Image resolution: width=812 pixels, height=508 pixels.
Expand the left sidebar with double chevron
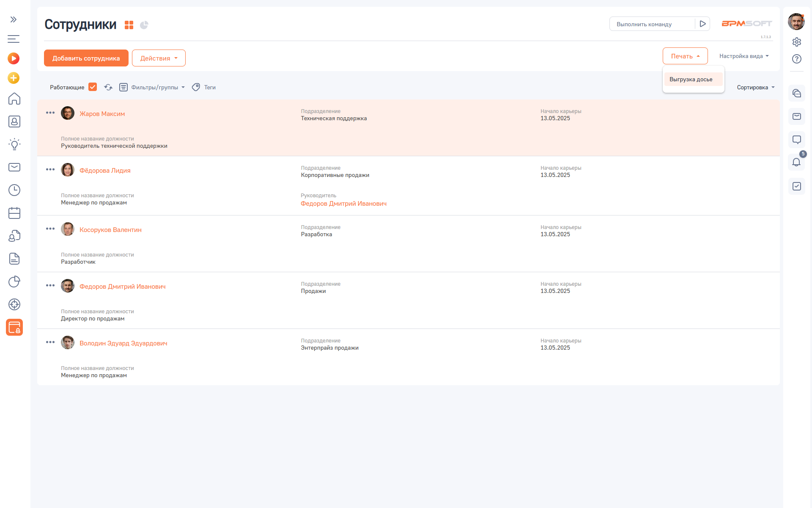tap(14, 19)
